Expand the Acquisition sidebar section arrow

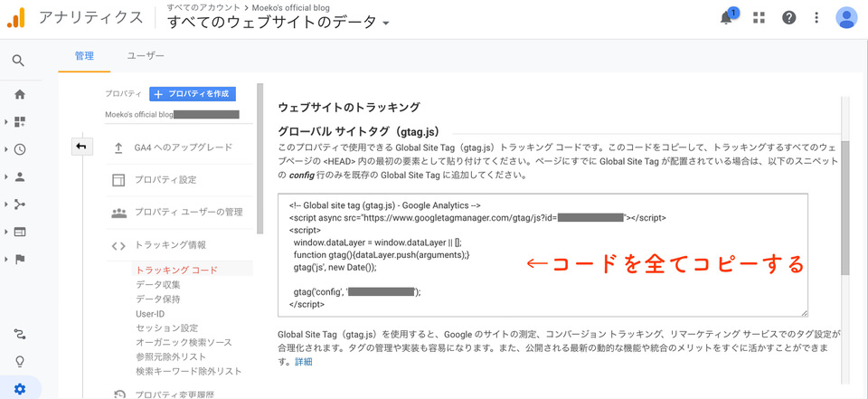coord(6,204)
